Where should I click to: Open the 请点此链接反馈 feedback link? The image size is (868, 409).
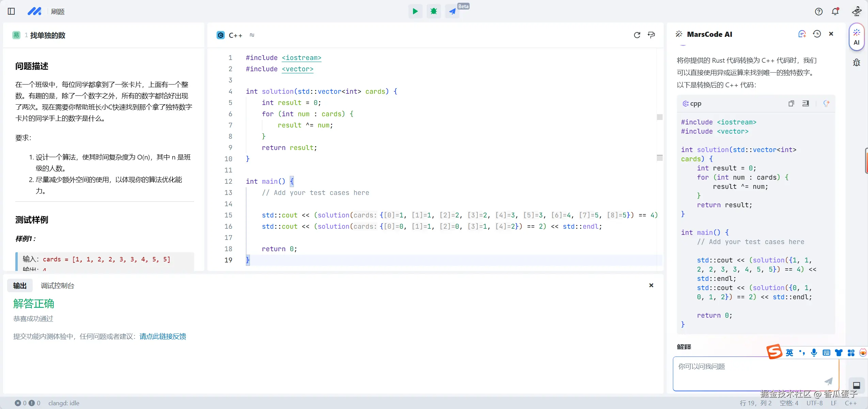163,336
